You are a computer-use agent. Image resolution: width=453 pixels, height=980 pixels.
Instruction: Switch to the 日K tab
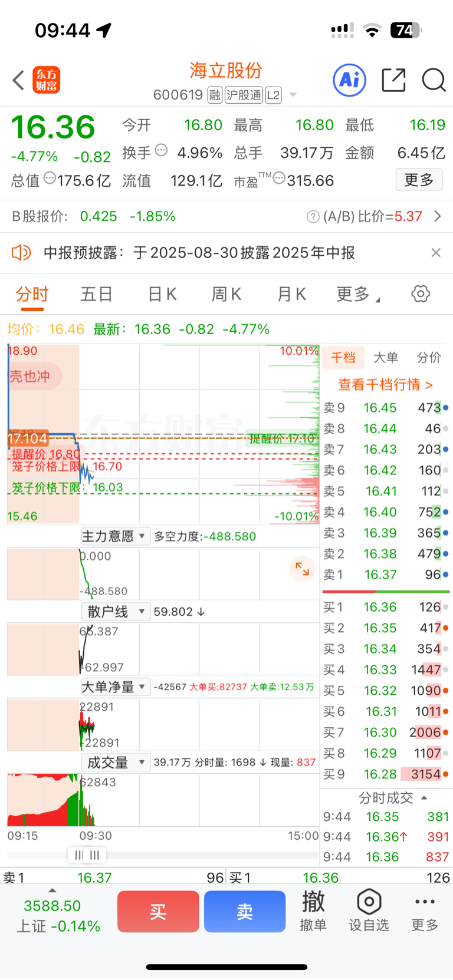tap(162, 294)
